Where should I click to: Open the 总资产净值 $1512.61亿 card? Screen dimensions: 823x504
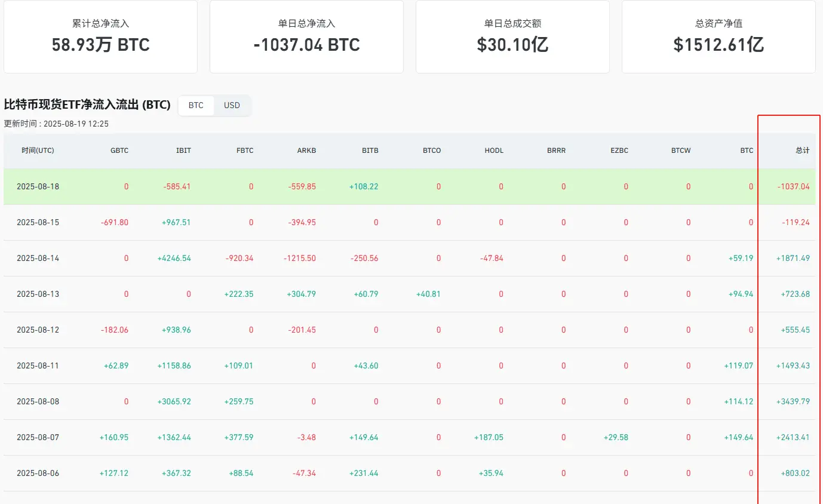[x=718, y=36]
